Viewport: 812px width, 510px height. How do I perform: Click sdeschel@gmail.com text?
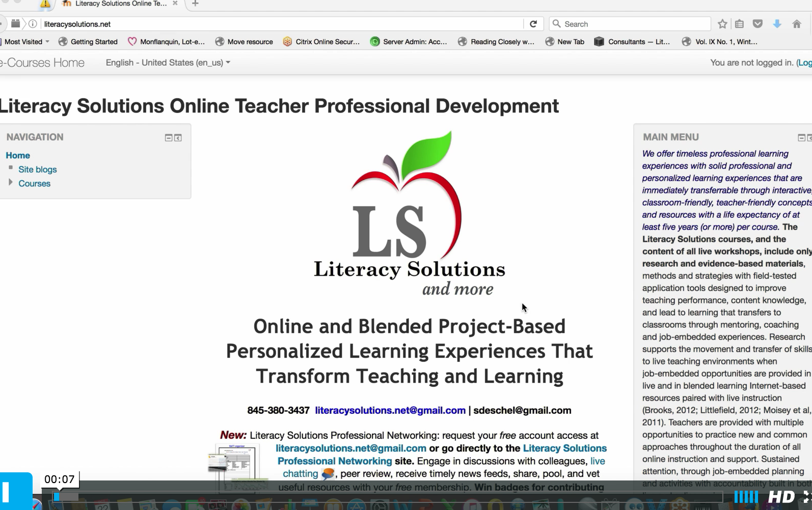coord(522,410)
